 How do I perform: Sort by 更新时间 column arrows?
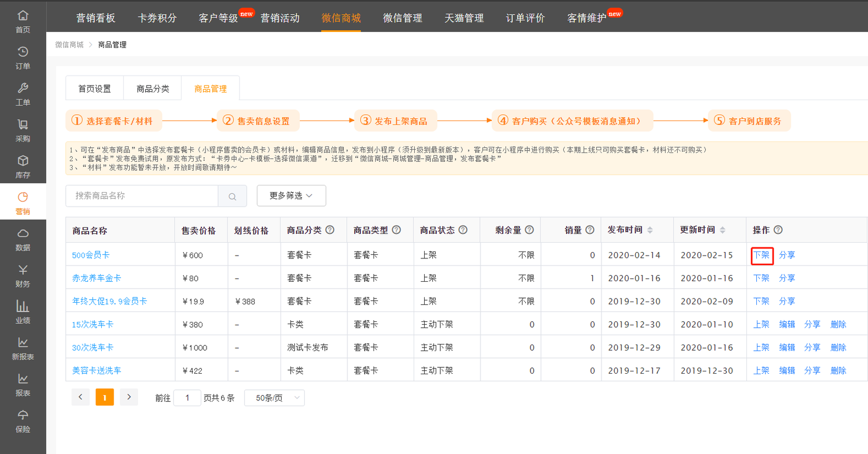(x=723, y=230)
